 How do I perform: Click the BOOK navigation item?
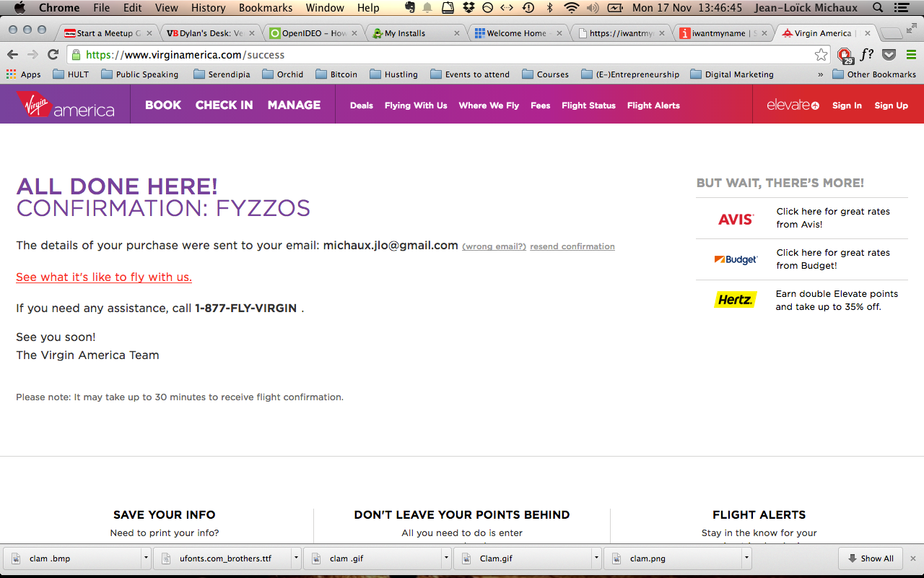point(163,105)
